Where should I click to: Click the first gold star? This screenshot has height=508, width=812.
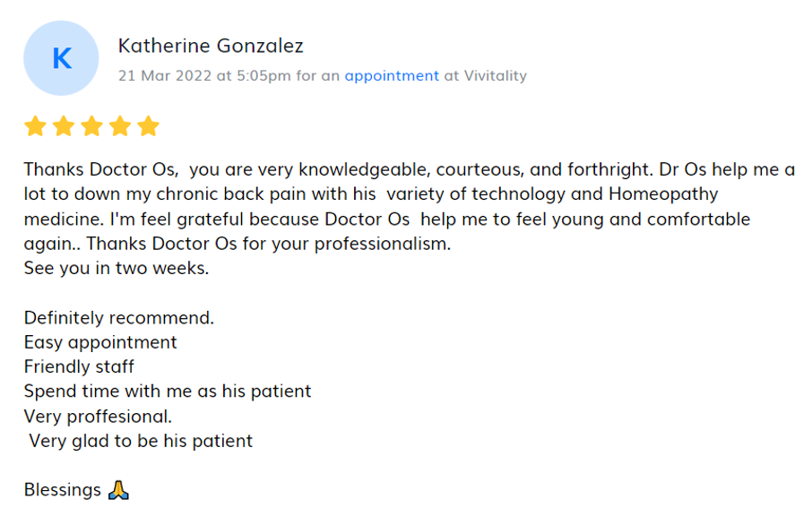tap(35, 125)
